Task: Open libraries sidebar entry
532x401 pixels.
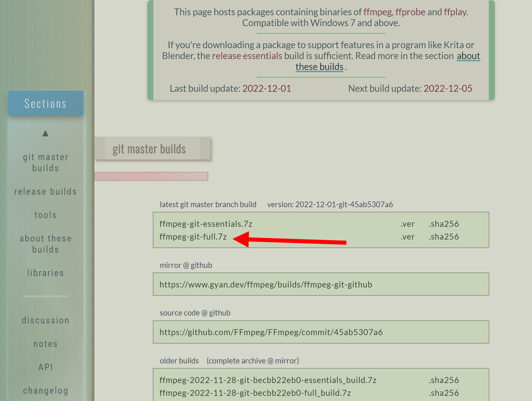Action: [45, 273]
